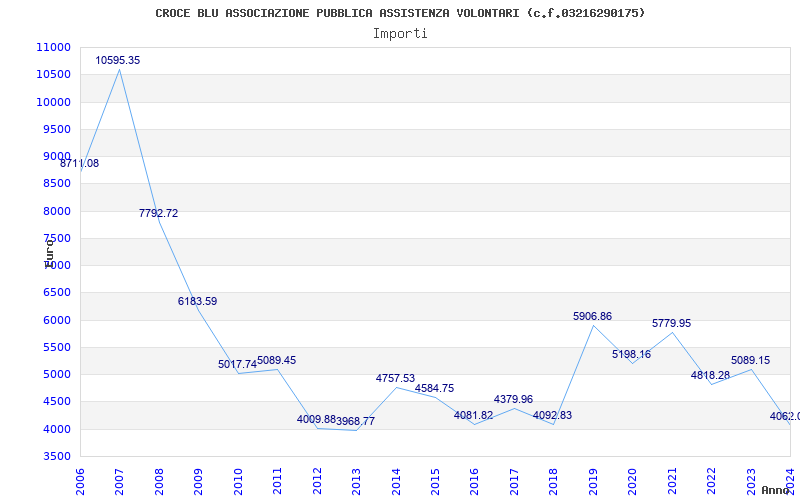Click the chart title CROCE BLU ASSOCIAZIONE
This screenshot has height=500, width=800.
tap(400, 13)
